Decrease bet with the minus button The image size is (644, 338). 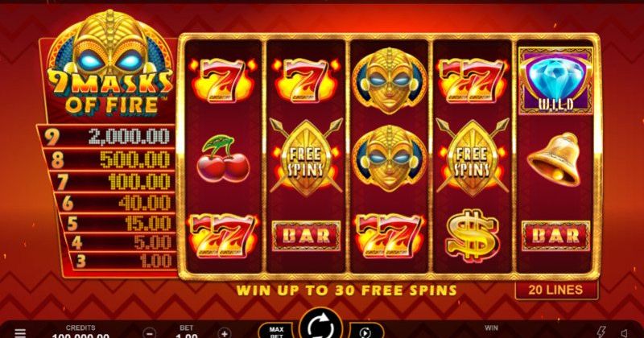tap(150, 333)
